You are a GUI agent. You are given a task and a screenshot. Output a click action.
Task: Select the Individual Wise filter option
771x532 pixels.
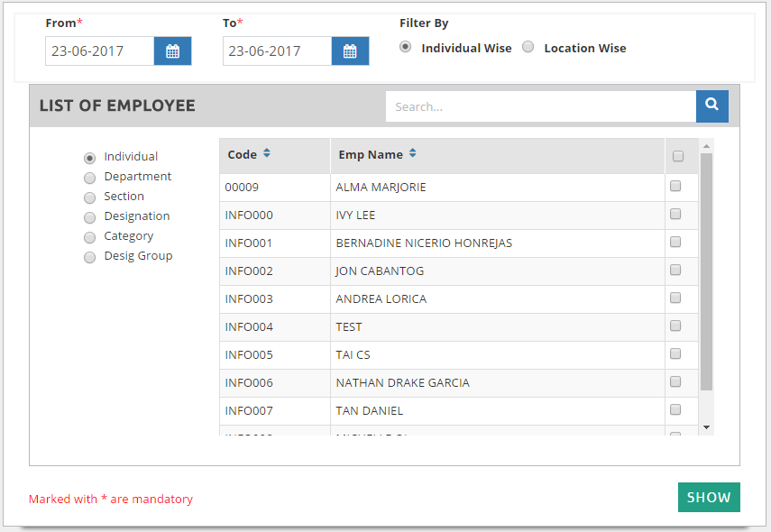point(406,48)
